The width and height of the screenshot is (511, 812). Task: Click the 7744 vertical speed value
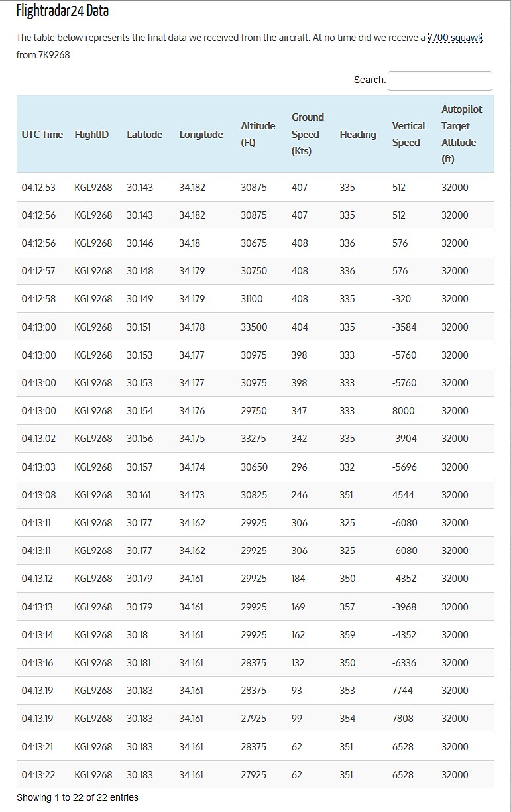(402, 691)
